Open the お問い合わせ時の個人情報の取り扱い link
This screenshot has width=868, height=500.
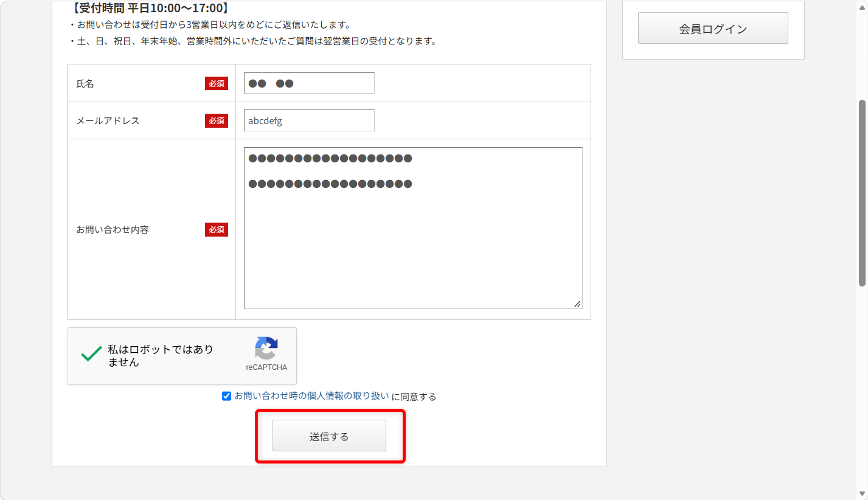pyautogui.click(x=311, y=396)
